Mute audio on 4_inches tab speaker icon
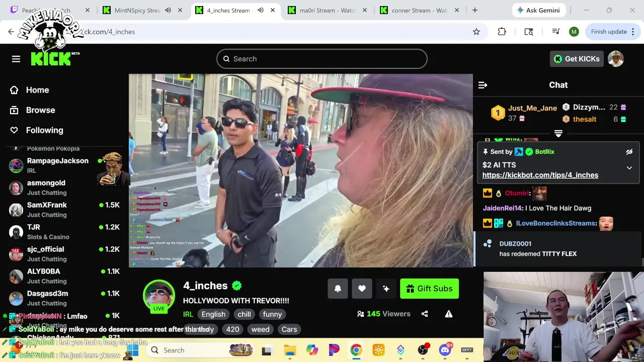 tap(261, 10)
